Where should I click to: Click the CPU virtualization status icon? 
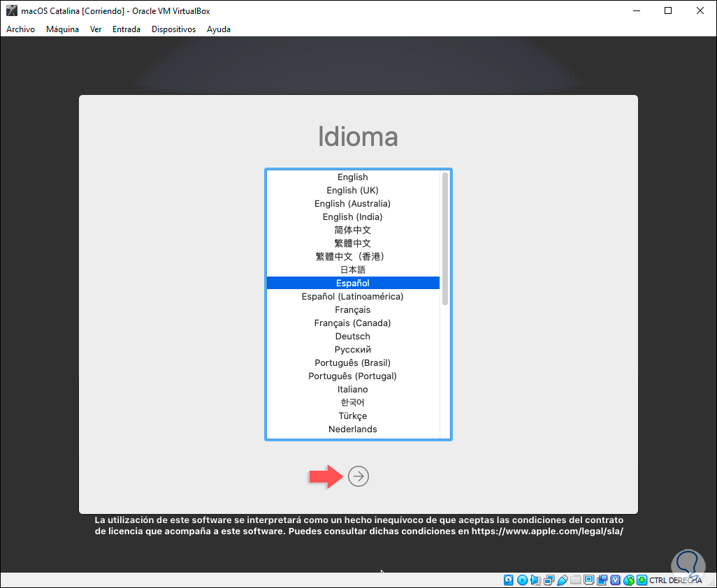(616, 580)
